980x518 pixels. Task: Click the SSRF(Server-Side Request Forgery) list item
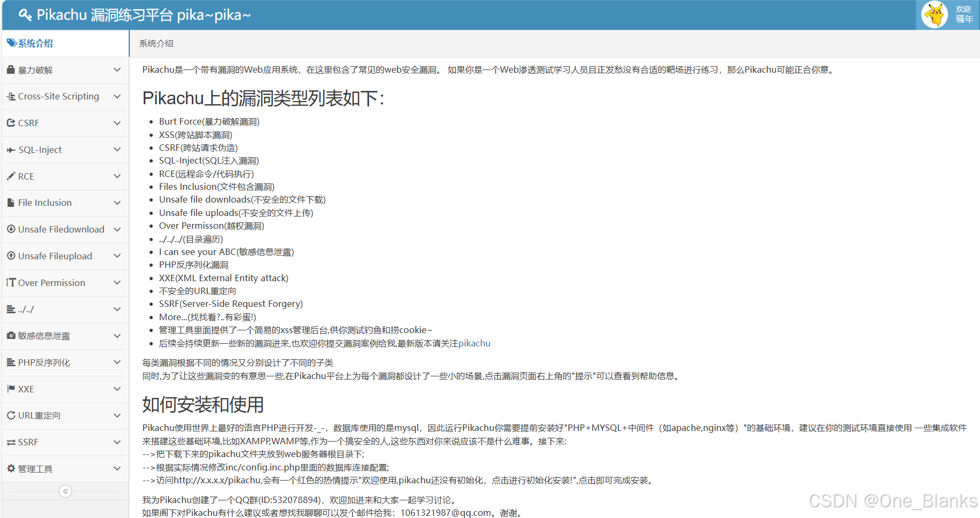(231, 304)
